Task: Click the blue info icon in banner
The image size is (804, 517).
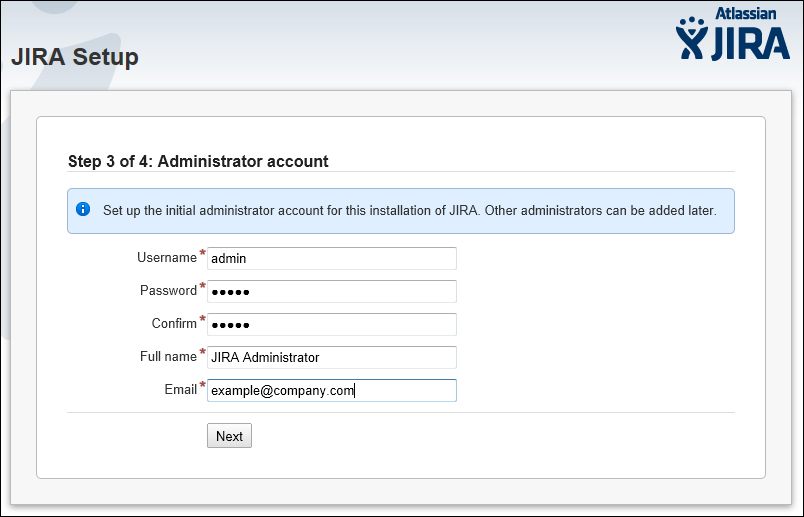Action: (x=83, y=209)
